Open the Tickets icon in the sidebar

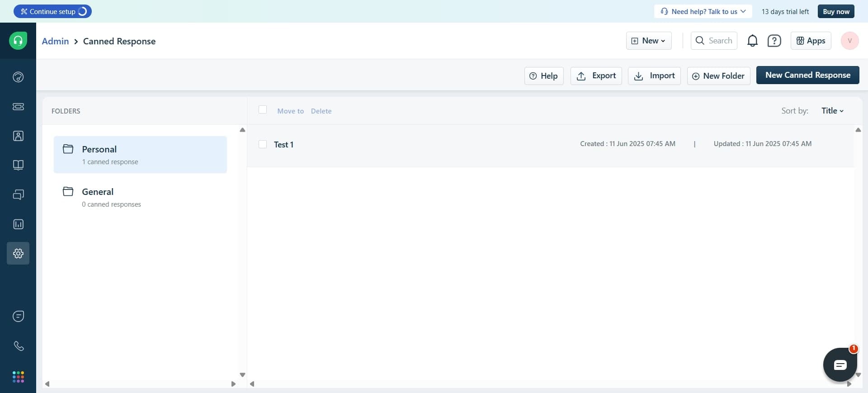tap(18, 107)
